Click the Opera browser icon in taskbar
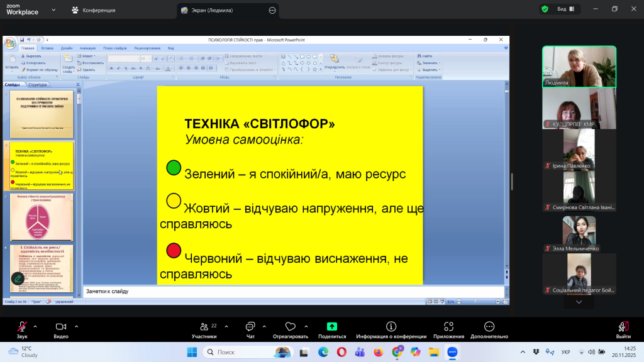 point(341,352)
